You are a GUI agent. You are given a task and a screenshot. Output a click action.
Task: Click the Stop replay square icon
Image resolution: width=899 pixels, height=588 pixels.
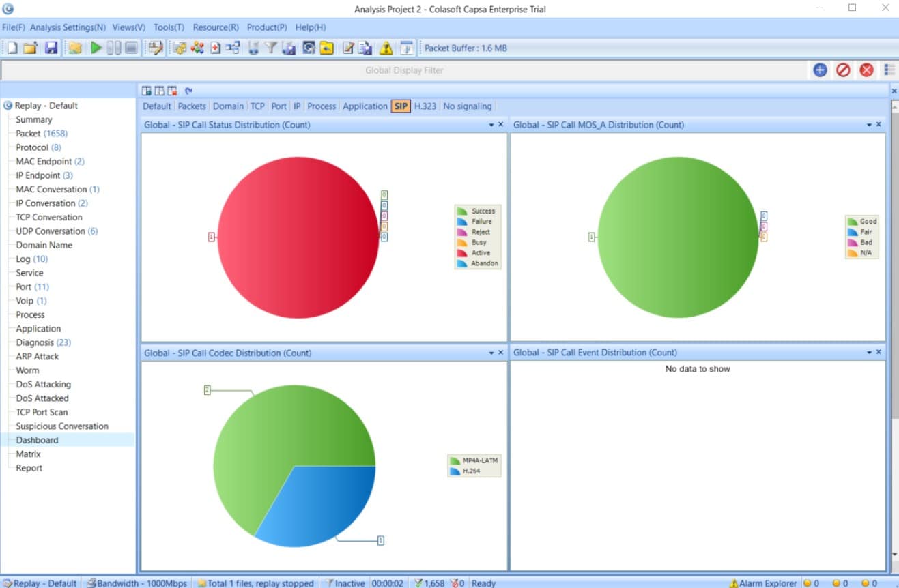click(x=132, y=48)
